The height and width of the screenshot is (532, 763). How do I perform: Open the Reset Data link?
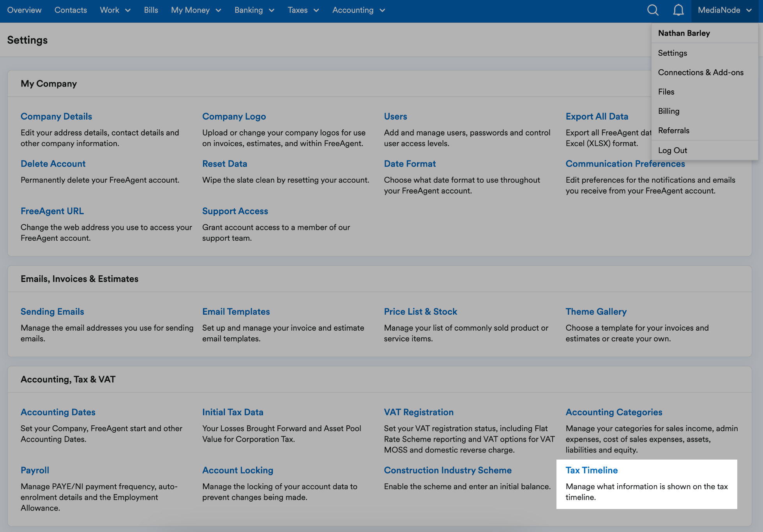(224, 164)
